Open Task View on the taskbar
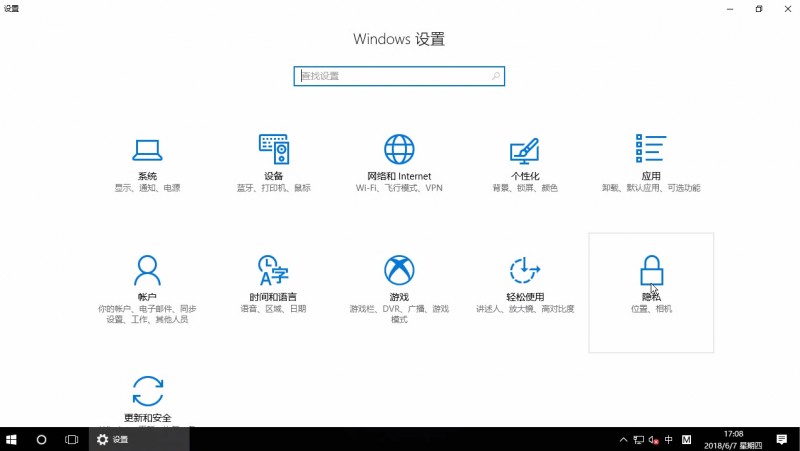The width and height of the screenshot is (800, 451). click(x=71, y=439)
